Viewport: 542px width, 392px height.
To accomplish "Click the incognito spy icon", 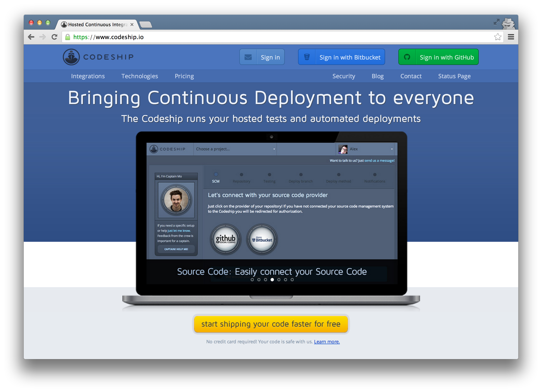I will 508,24.
